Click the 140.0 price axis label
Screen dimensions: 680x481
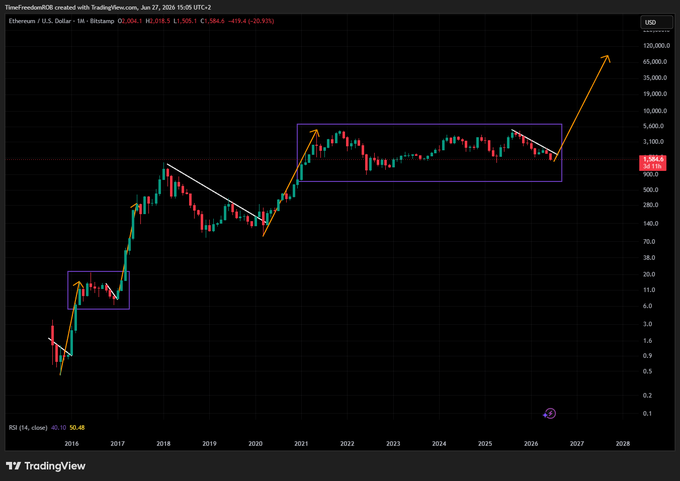tap(651, 224)
